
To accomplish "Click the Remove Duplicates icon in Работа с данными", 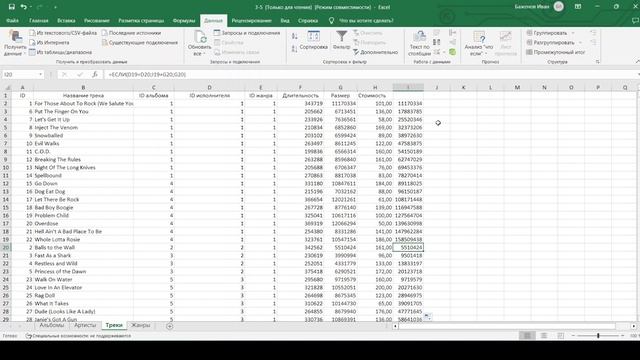I will pos(436,42).
